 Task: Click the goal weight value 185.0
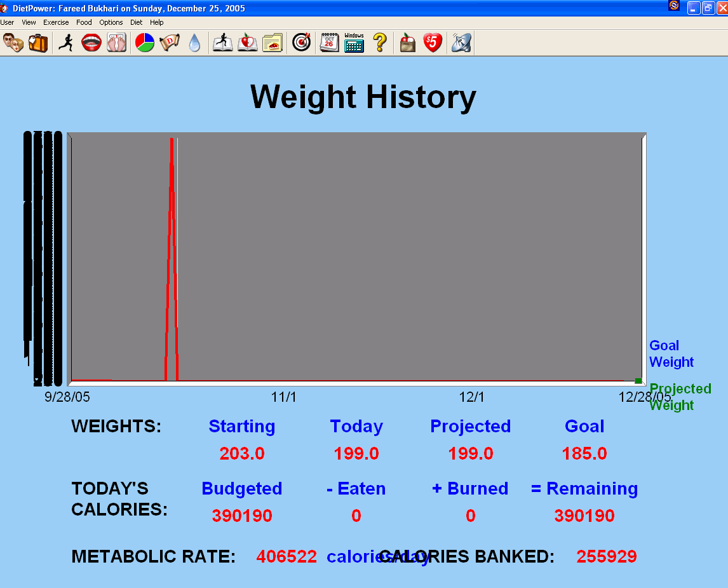point(584,453)
